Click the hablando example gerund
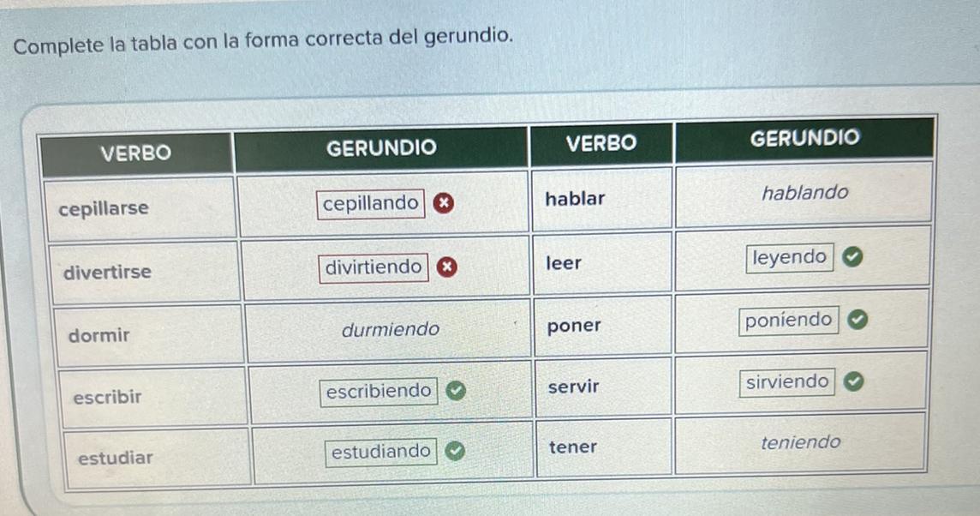This screenshot has height=516, width=980. 805,193
